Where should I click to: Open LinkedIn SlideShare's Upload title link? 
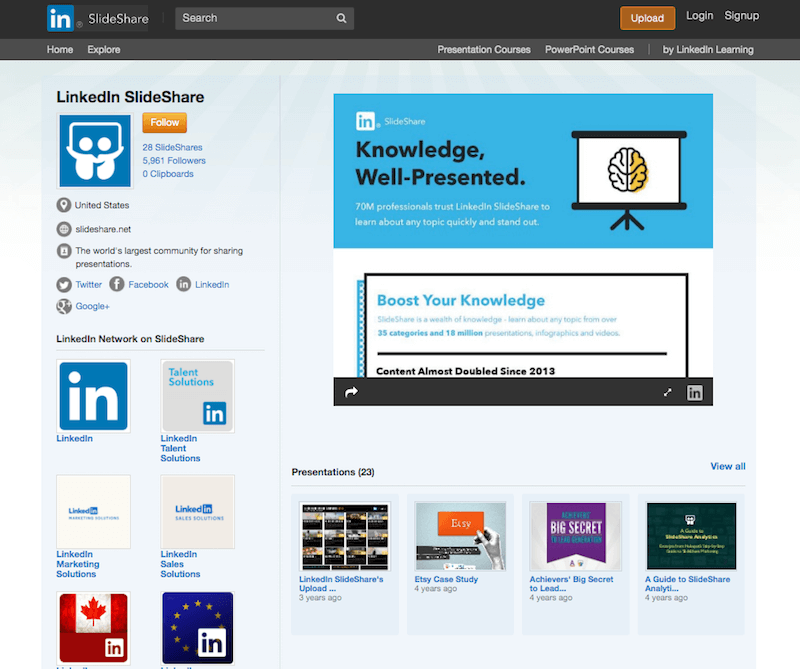pyautogui.click(x=341, y=584)
